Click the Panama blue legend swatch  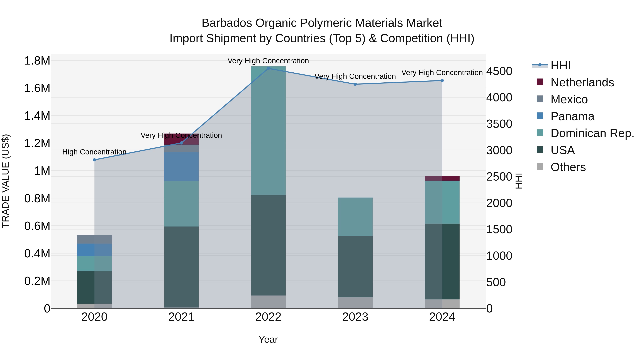point(540,116)
